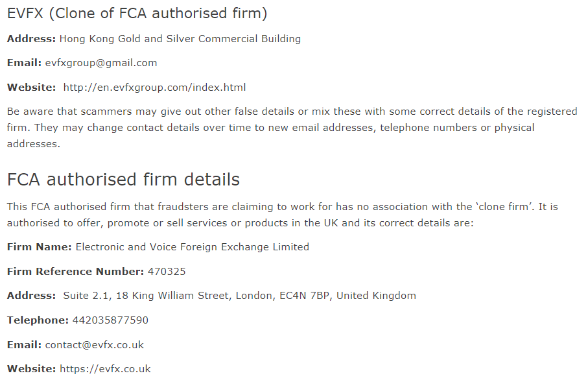Click the evfxgroup@gmail.com email address
588x380 pixels.
[x=101, y=63]
